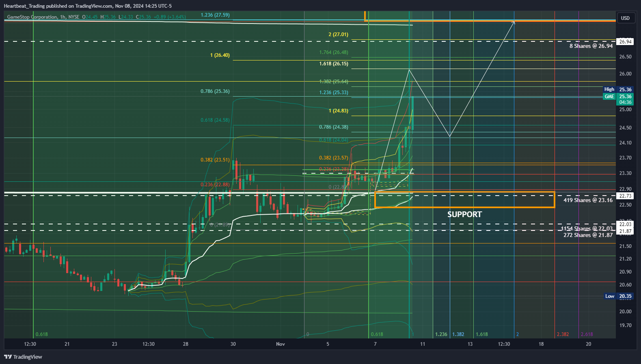Select the 0.382 (23.51) Fibonacci label
The height and width of the screenshot is (364, 641).
[215, 160]
